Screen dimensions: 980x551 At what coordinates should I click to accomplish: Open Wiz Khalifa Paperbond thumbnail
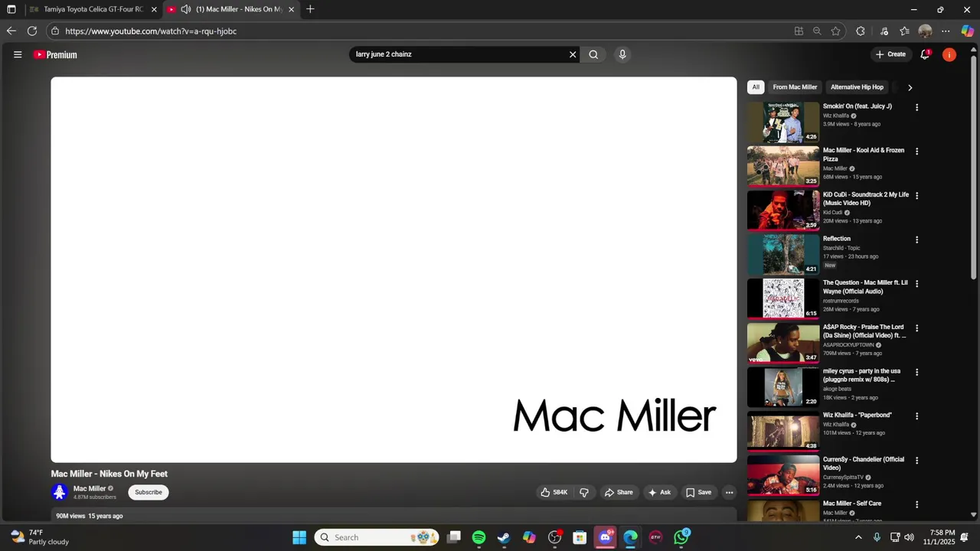pyautogui.click(x=783, y=431)
